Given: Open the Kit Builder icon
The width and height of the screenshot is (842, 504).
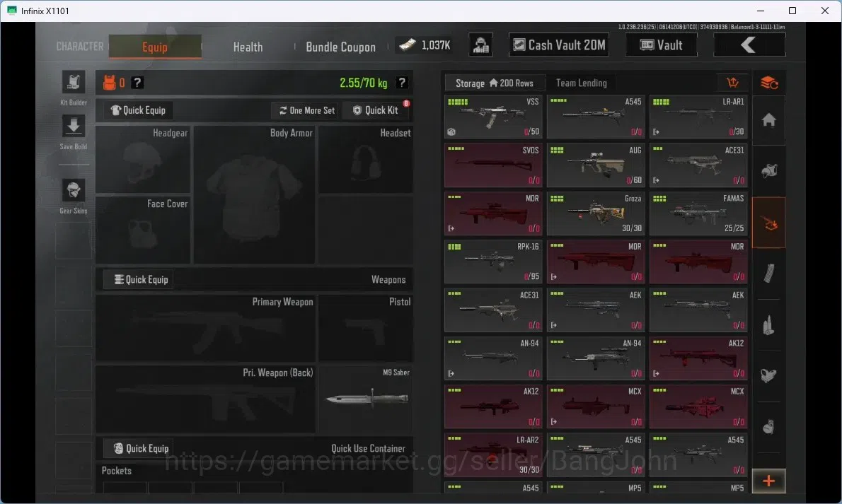Looking at the screenshot, I should coord(74,83).
